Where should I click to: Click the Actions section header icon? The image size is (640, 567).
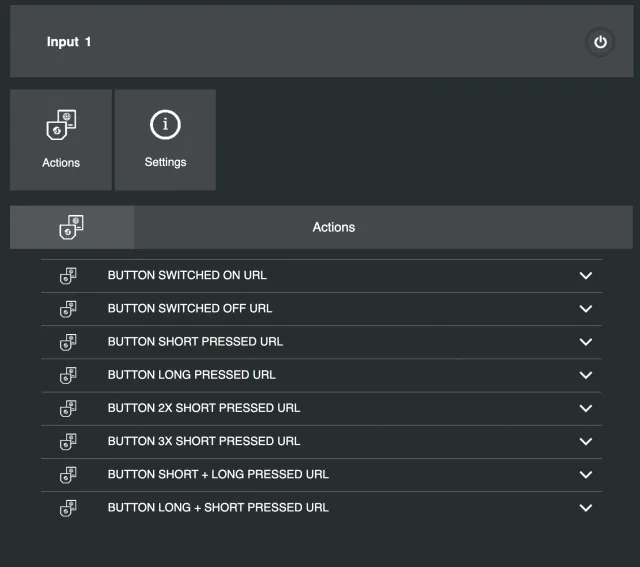tap(71, 227)
